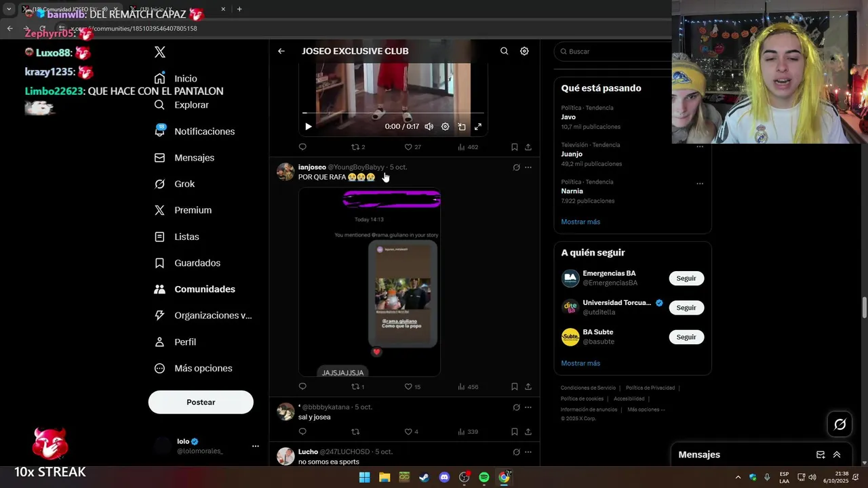This screenshot has height=488, width=868.
Task: Go back with the community arrow
Action: 281,51
